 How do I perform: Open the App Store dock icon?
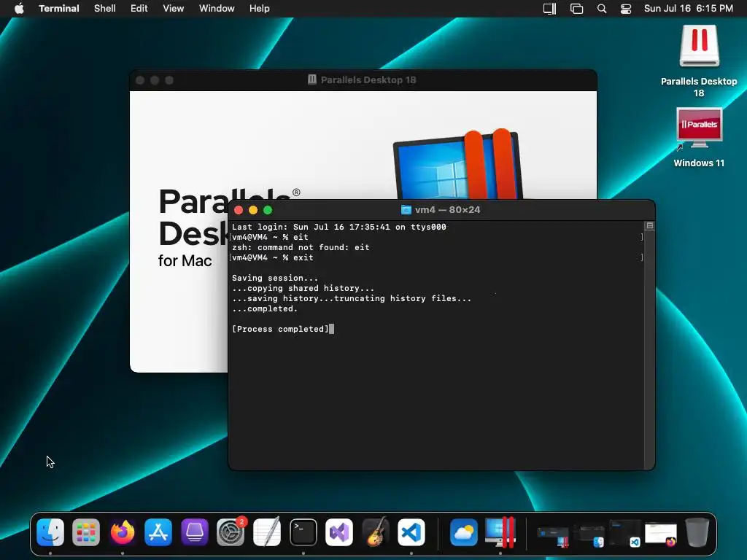[158, 532]
